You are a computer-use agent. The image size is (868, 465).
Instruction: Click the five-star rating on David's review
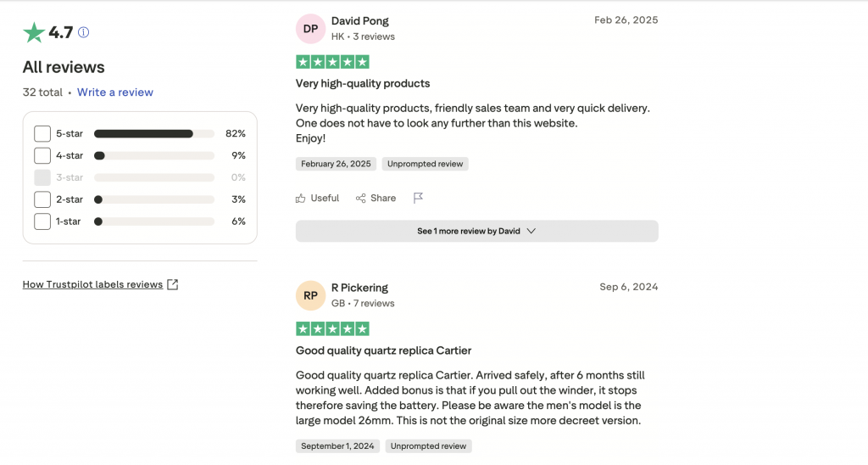point(332,62)
